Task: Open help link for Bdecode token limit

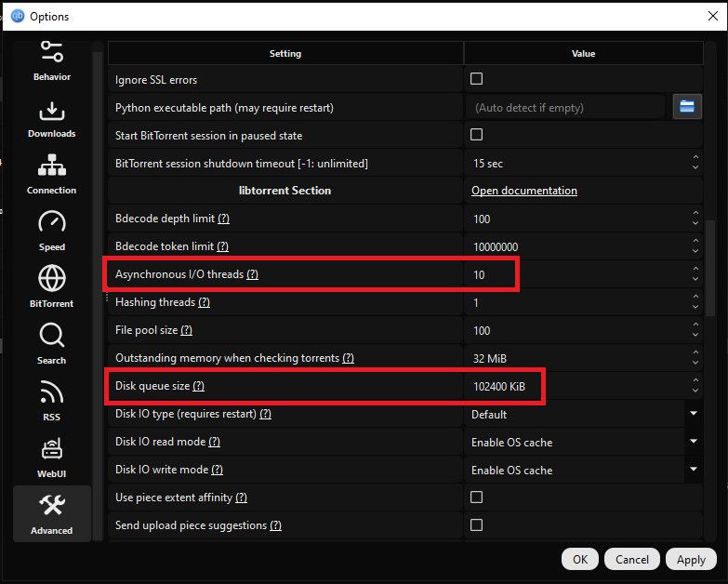Action: [x=222, y=246]
